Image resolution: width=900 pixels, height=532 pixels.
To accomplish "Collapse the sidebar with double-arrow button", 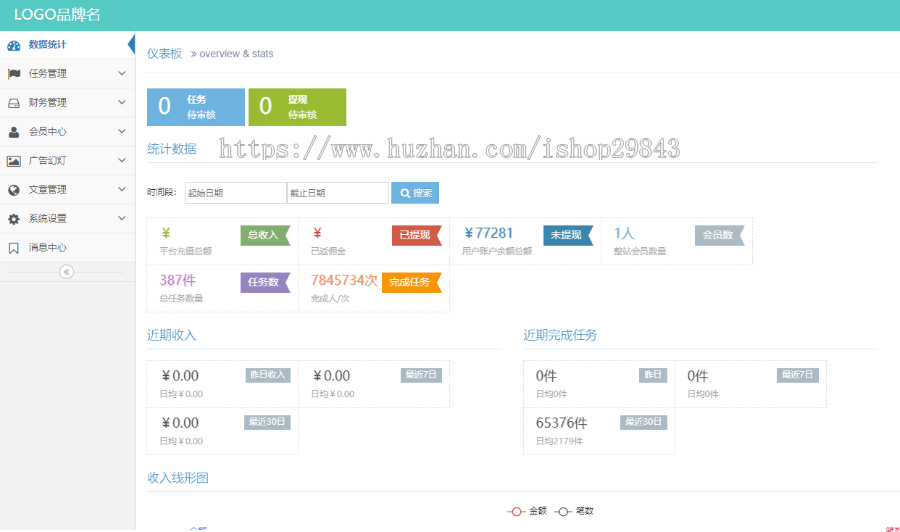I will [67, 272].
